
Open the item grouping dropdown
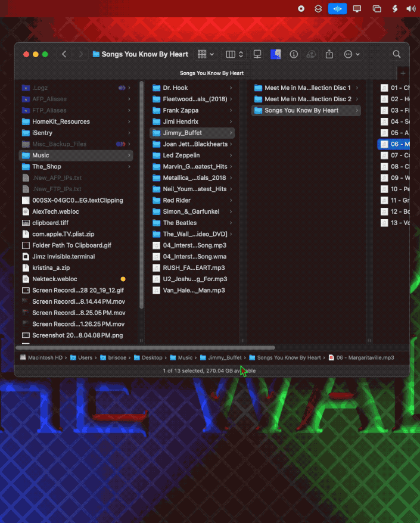tap(206, 54)
